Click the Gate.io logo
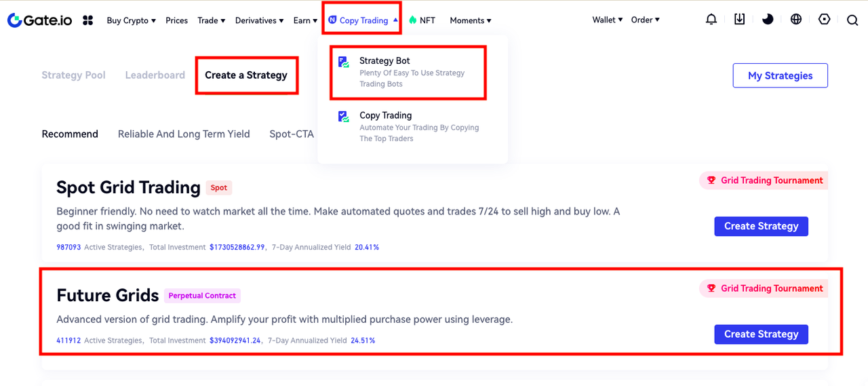Screen dimensions: 868x386 (x=39, y=20)
